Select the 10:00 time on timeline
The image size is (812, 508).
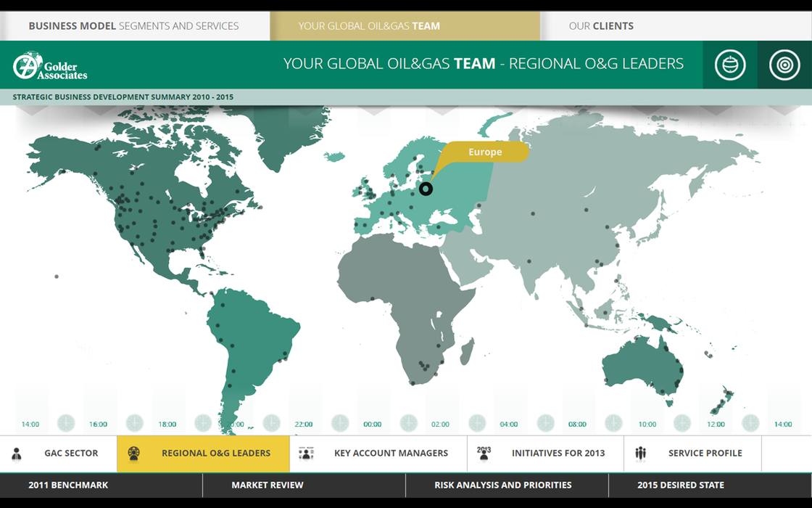click(x=647, y=425)
